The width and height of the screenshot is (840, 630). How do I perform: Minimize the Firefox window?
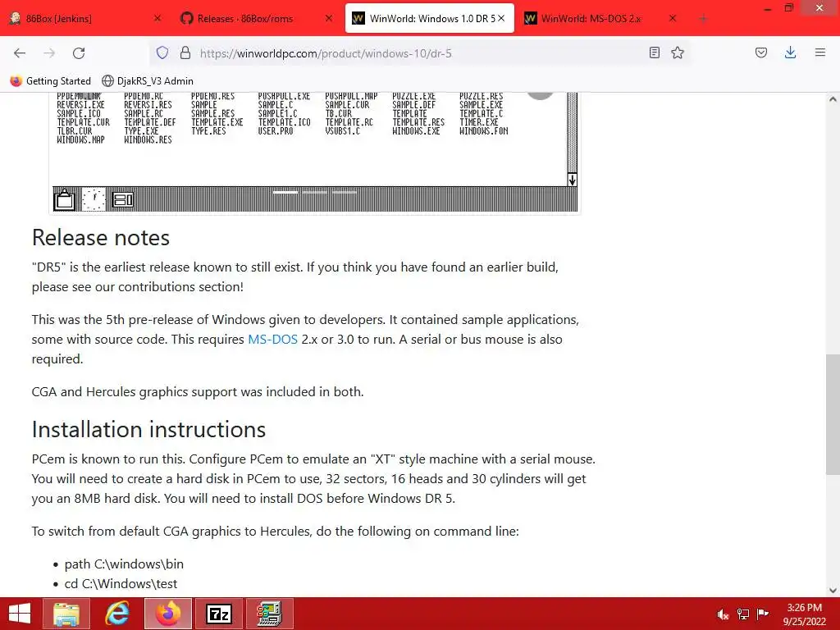coord(768,8)
